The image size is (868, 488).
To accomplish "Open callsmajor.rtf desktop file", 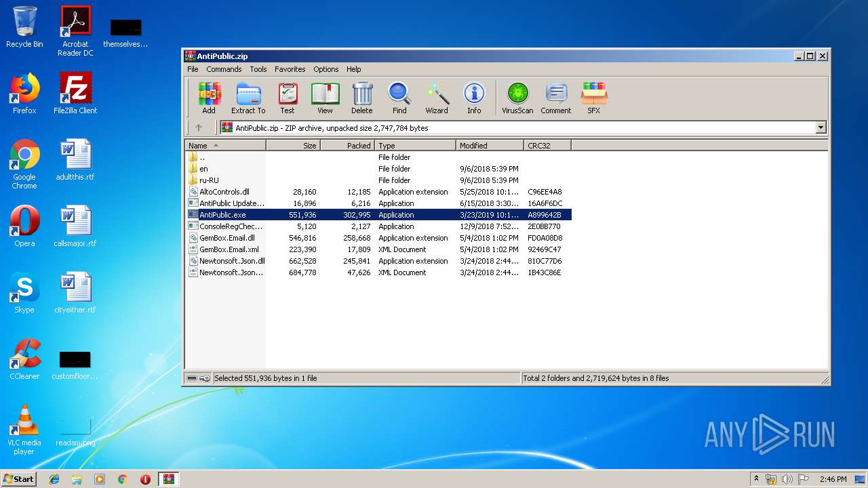I will pos(75,226).
